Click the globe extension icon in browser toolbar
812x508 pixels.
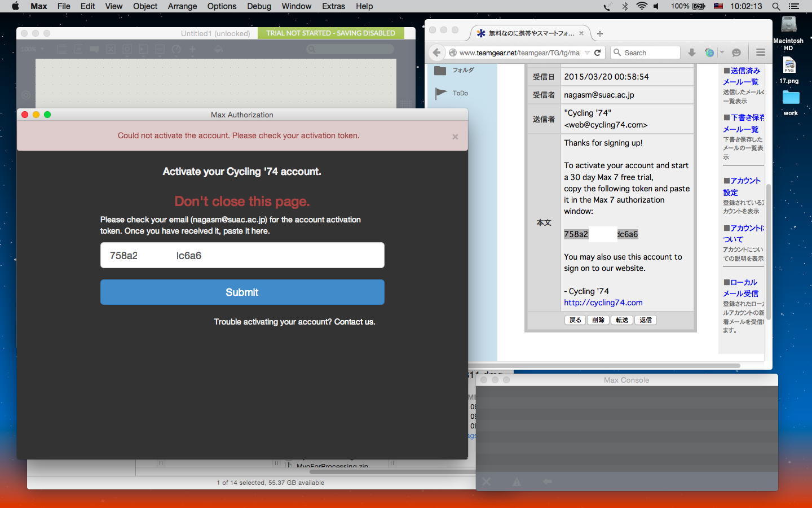pyautogui.click(x=709, y=52)
